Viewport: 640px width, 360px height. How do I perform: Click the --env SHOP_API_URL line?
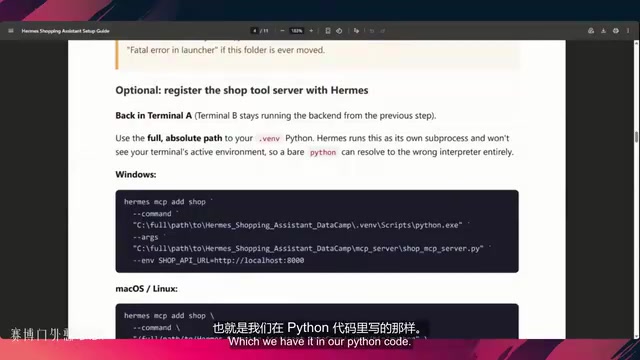[218, 260]
